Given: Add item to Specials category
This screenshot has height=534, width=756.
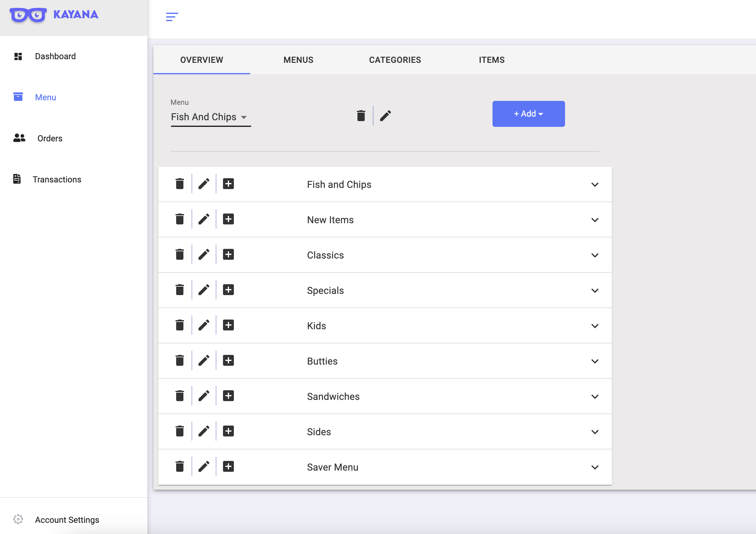Looking at the screenshot, I should pyautogui.click(x=228, y=290).
